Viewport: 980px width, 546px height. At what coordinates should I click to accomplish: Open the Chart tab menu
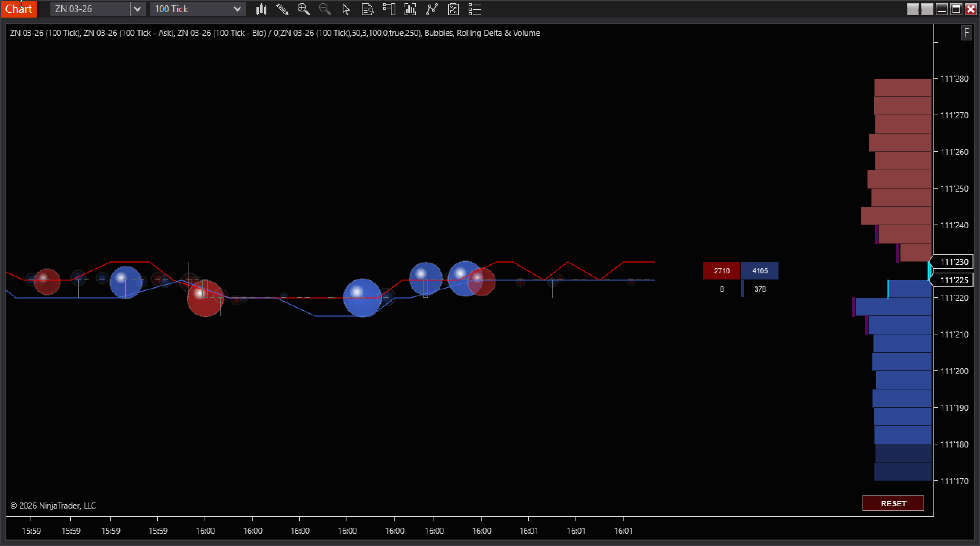(18, 9)
